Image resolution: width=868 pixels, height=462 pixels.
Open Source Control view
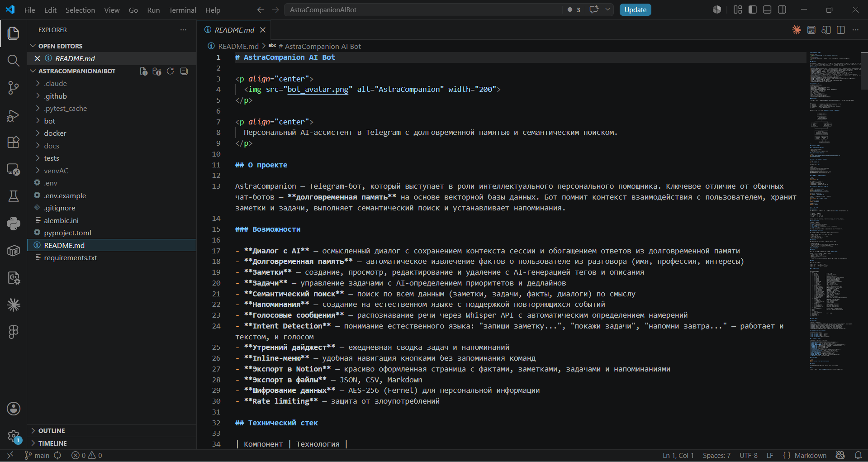(x=14, y=88)
